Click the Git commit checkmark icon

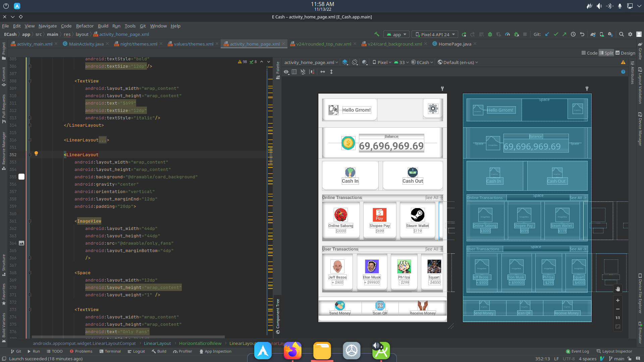556,34
